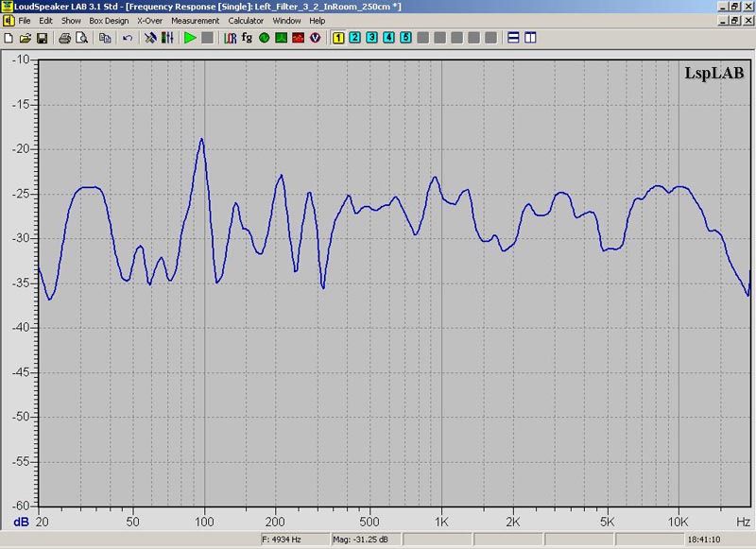
Task: Close the inner document window
Action: [747, 21]
